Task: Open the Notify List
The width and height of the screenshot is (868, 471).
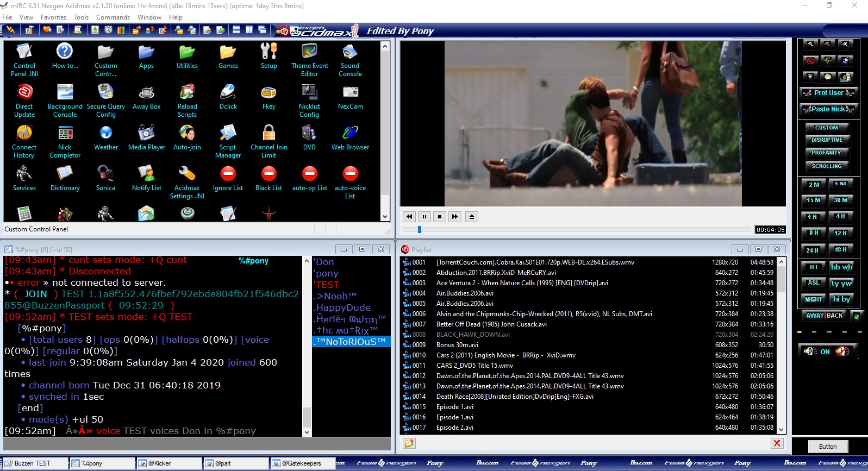Action: pyautogui.click(x=146, y=178)
